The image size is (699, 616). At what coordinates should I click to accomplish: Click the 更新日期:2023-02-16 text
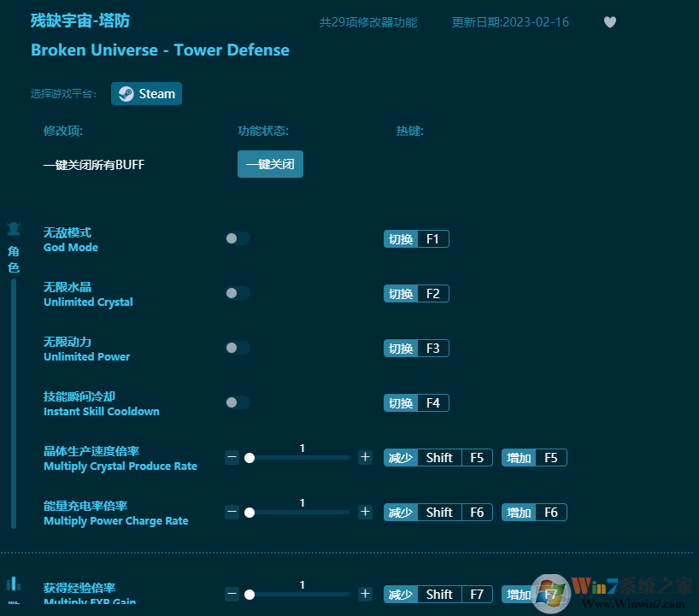tap(510, 22)
